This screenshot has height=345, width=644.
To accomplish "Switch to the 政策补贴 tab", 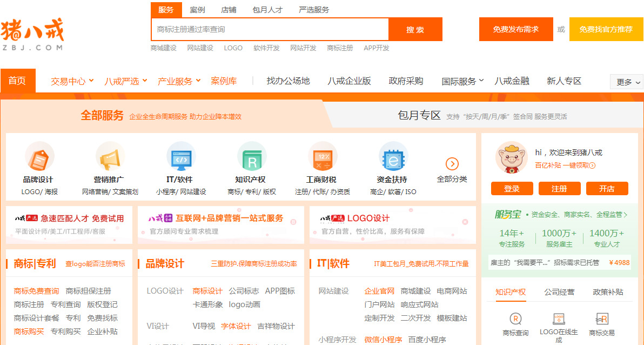I will pos(608,293).
